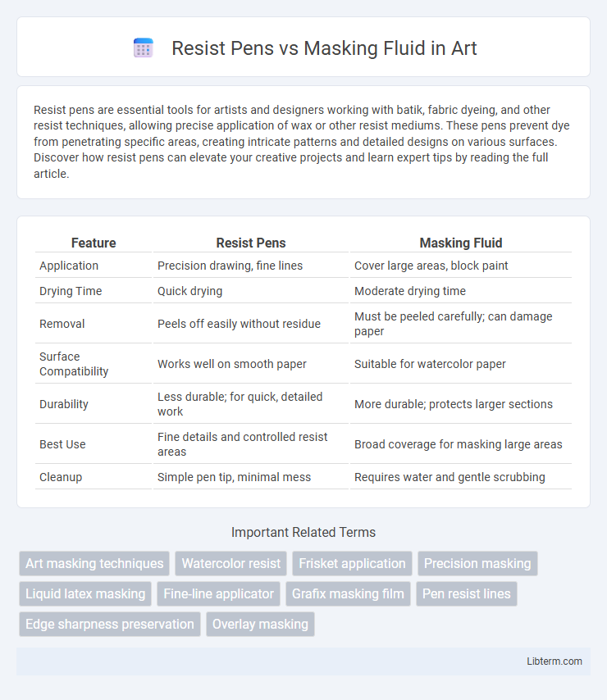Click the Grafix masking film tag
The height and width of the screenshot is (700, 607).
tap(348, 593)
